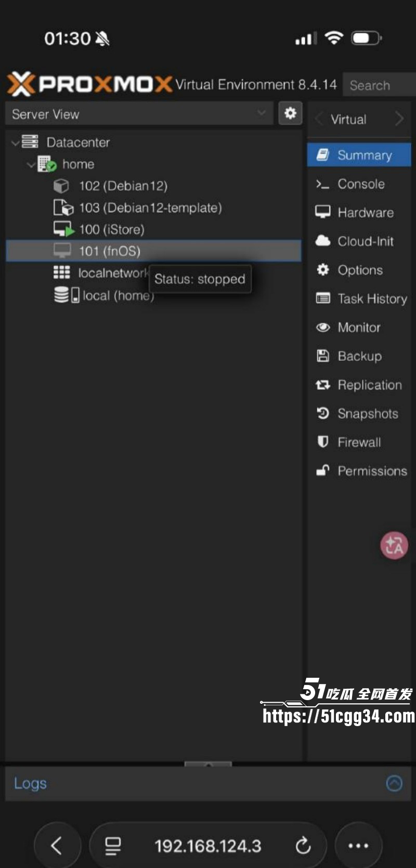Collapse the Datacenter tree node

click(16, 142)
